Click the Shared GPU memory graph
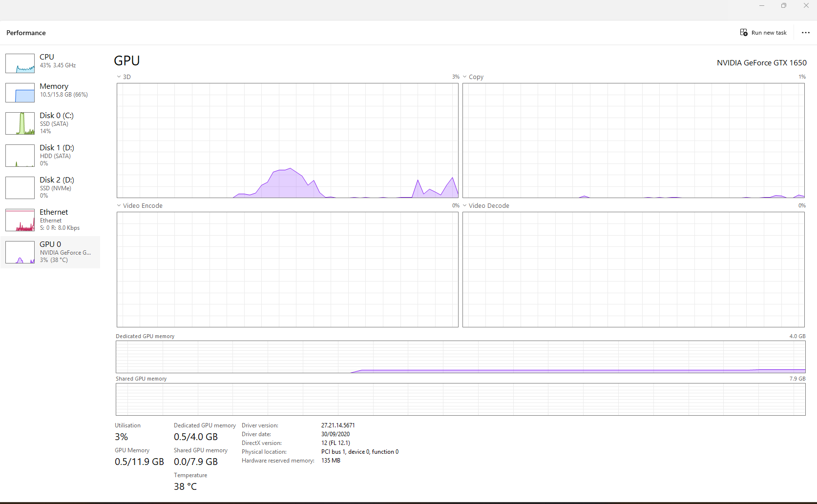 point(461,399)
